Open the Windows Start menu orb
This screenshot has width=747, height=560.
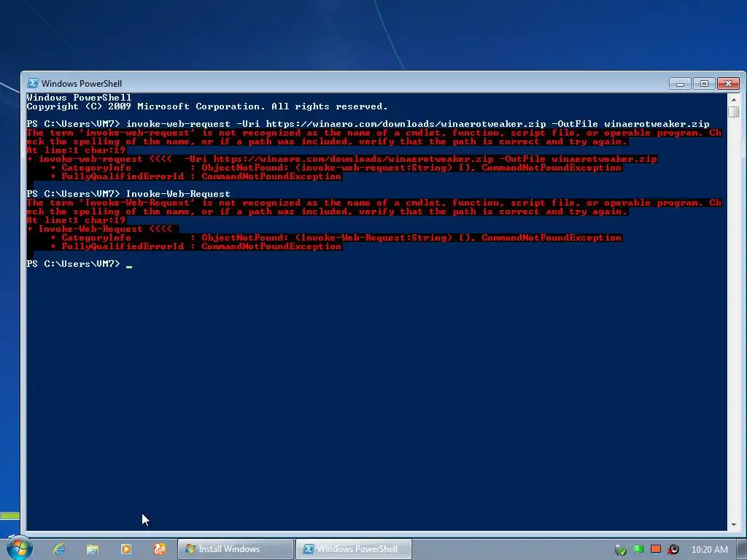[x=19, y=548]
